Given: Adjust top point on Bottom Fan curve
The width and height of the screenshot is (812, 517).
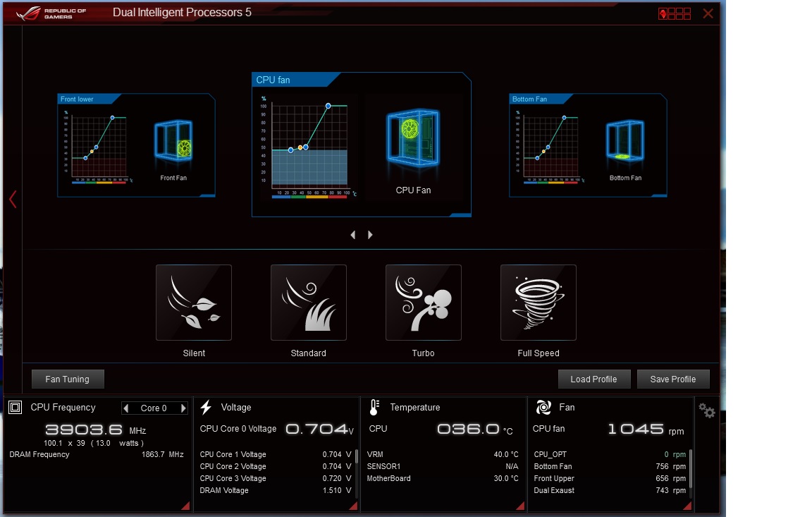Looking at the screenshot, I should point(565,118).
